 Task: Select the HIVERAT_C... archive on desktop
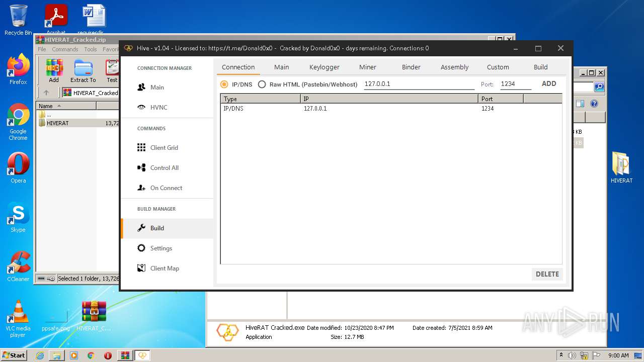click(x=94, y=316)
